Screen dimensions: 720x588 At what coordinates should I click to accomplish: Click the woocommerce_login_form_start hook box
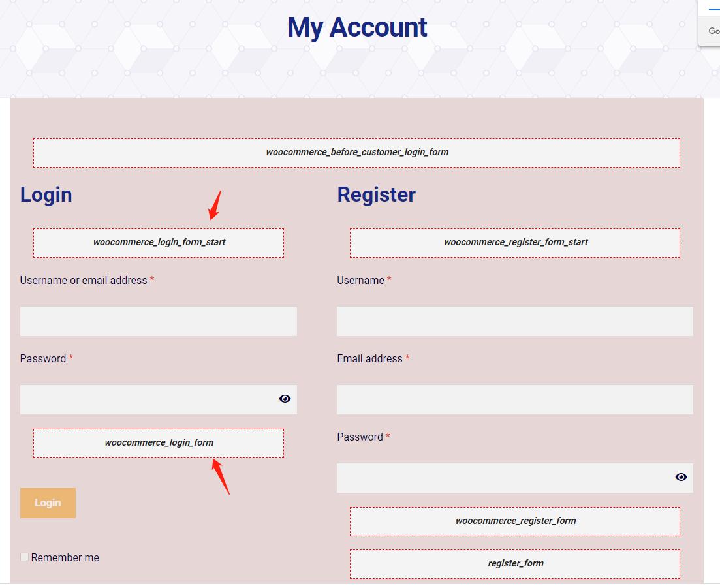pos(159,243)
